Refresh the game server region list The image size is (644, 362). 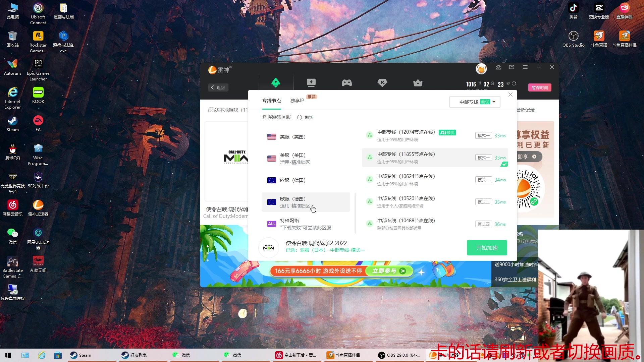pos(305,117)
